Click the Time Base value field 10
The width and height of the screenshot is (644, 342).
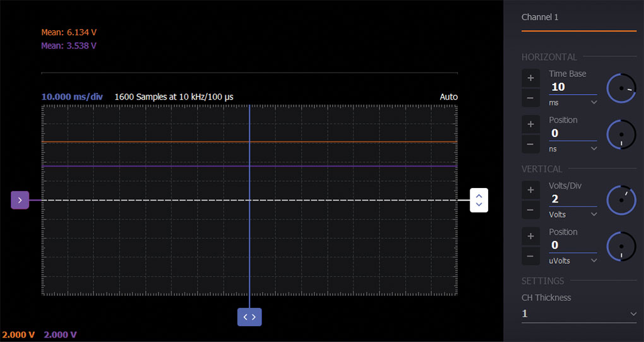tap(573, 87)
